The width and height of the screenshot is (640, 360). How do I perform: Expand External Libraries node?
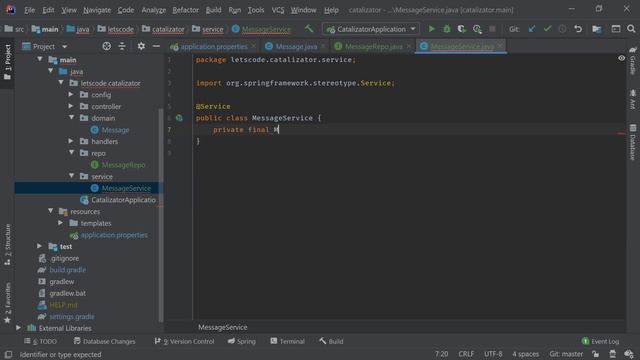click(x=18, y=328)
